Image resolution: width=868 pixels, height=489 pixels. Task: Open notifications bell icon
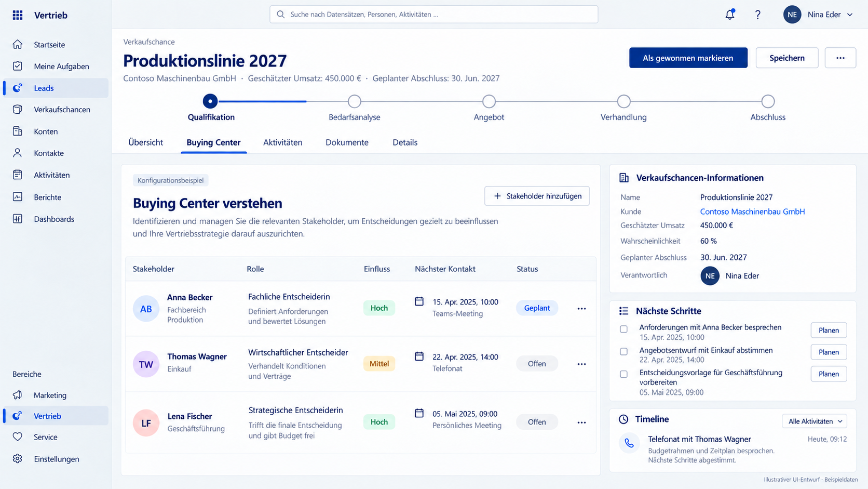point(730,15)
